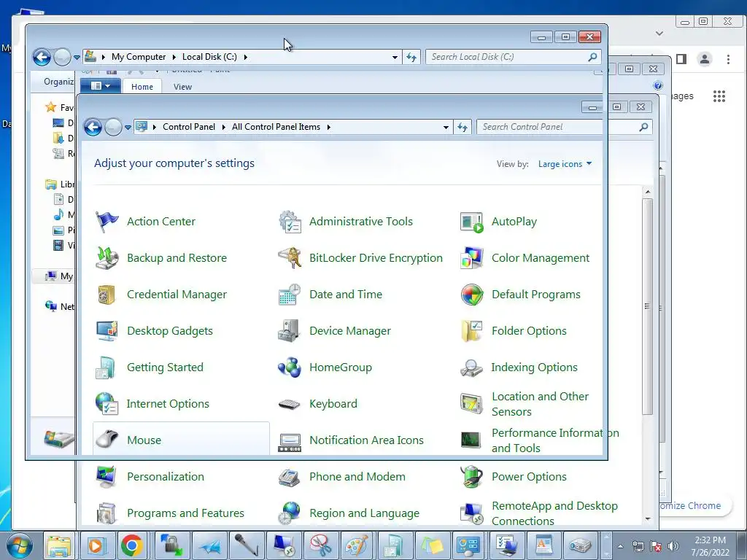Viewport: 747px width, 560px height.
Task: Switch to Paint Home tab
Action: [x=142, y=87]
